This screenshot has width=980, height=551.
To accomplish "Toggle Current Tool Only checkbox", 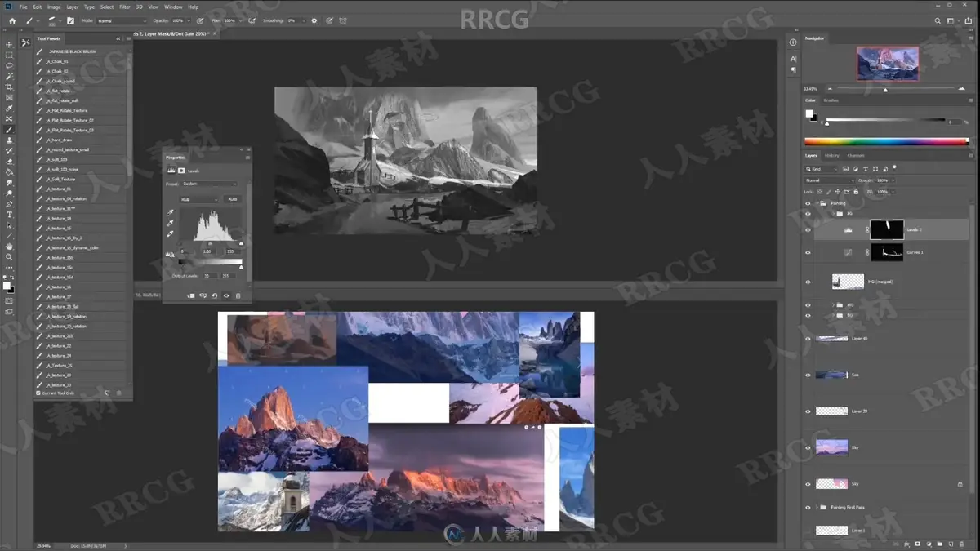I will [x=38, y=393].
